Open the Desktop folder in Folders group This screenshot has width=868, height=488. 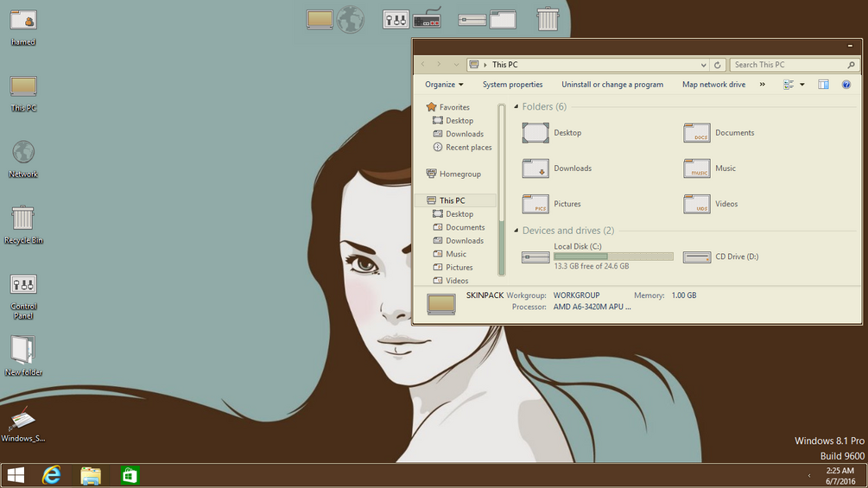pyautogui.click(x=552, y=133)
